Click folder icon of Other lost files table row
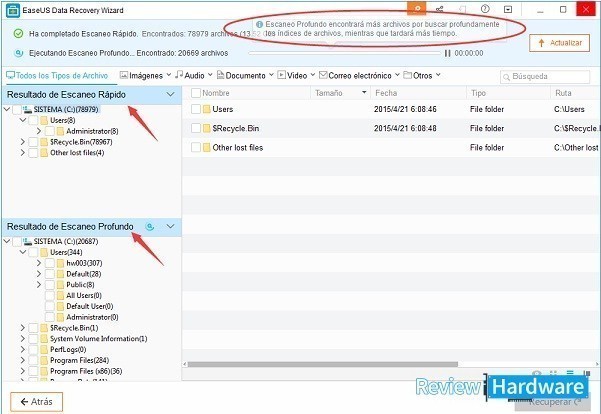Screen dimensions: 601x414 point(207,148)
